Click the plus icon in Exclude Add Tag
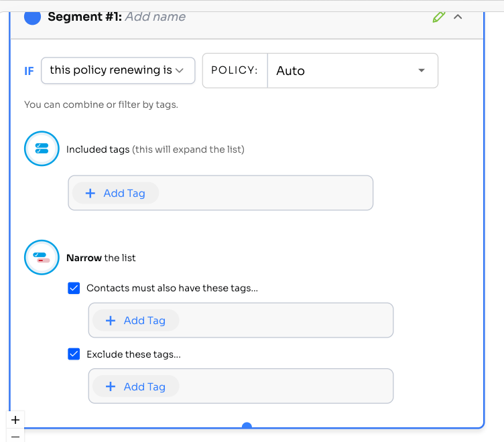Viewport: 504px width, 442px height. tap(111, 386)
